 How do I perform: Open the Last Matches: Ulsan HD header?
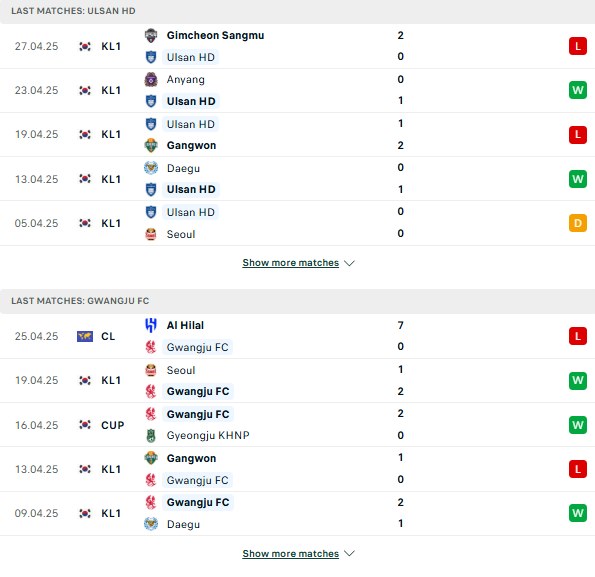point(298,11)
